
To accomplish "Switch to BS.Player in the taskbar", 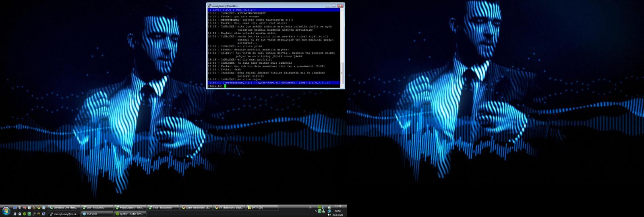I will (x=97, y=214).
